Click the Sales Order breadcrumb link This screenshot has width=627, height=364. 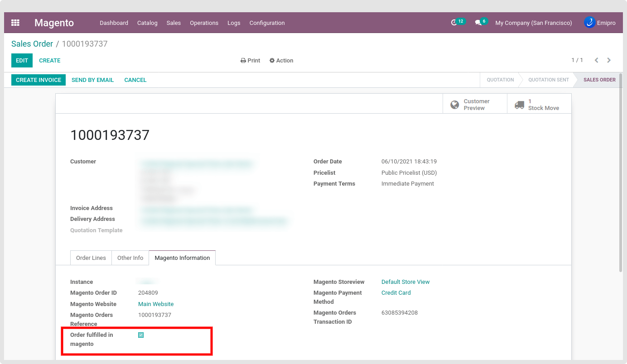tap(32, 44)
